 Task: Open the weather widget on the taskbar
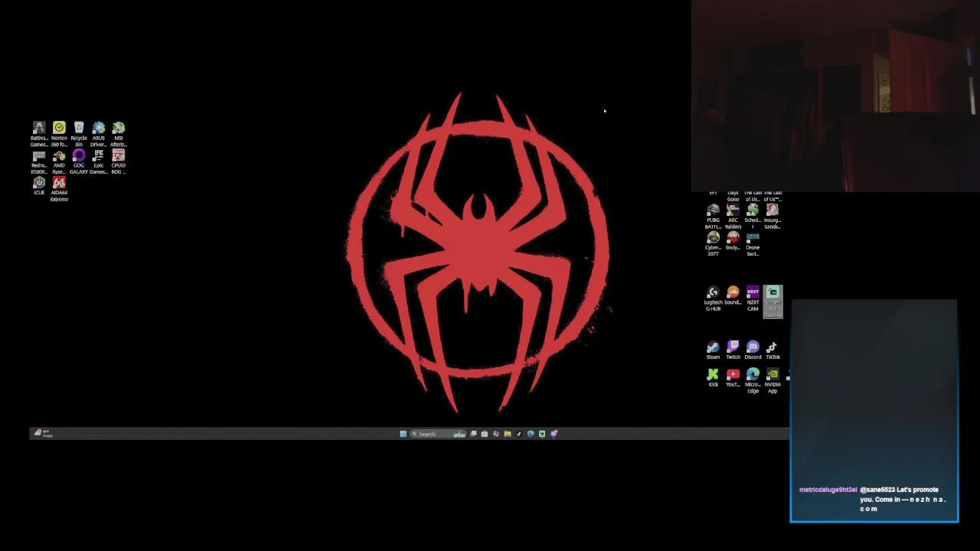click(42, 434)
